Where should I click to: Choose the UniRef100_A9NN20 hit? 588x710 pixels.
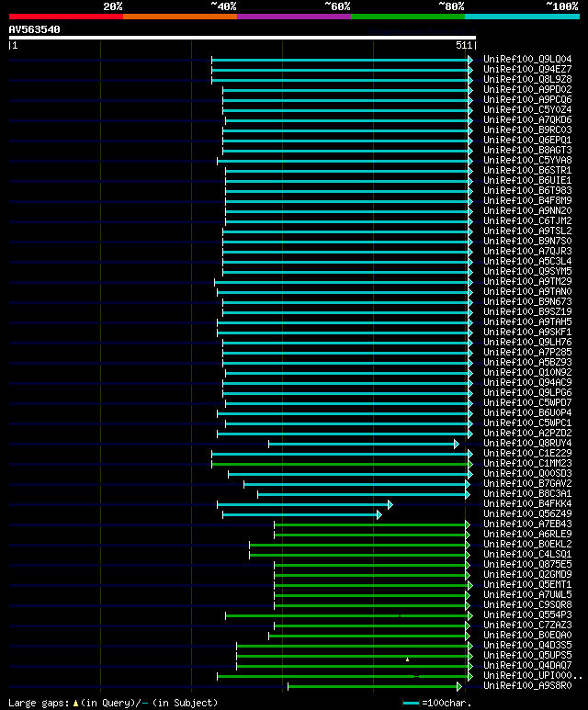527,211
